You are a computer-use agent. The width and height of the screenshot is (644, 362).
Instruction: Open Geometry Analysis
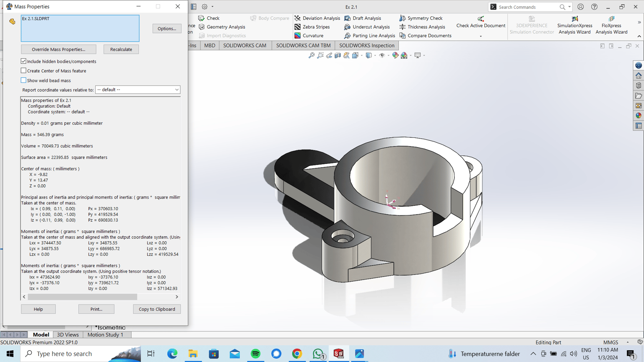tap(222, 27)
